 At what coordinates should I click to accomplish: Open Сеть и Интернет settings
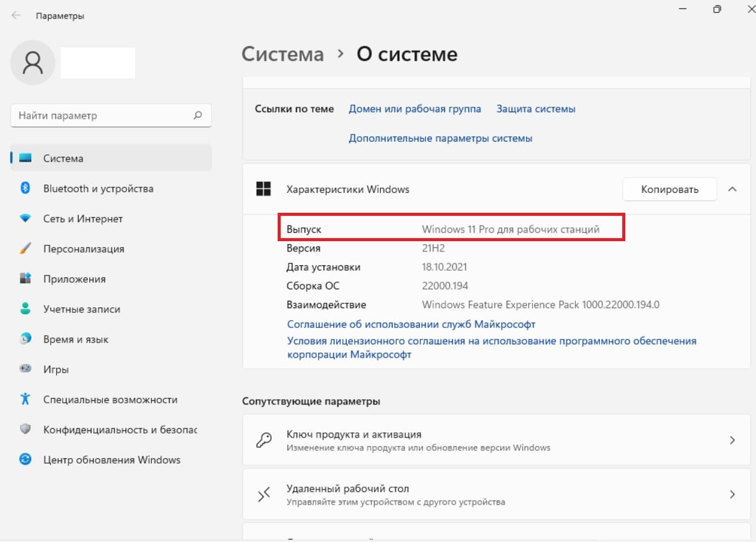pos(111,218)
